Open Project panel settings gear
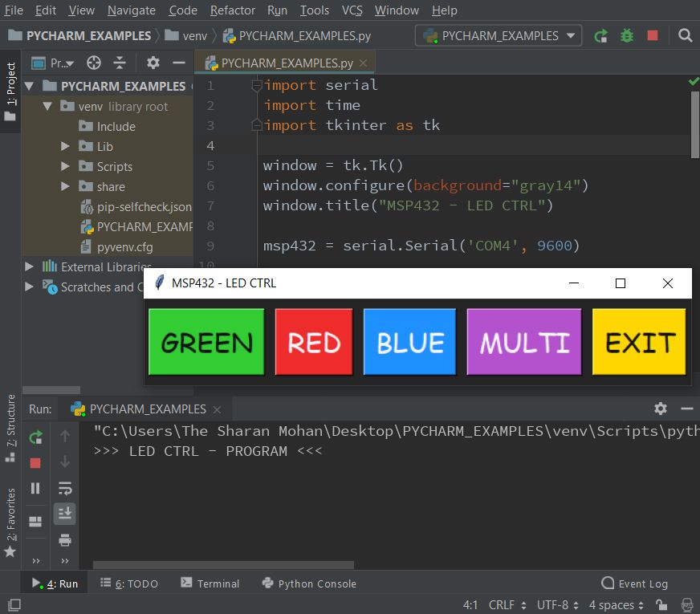The image size is (700, 614). 153,63
